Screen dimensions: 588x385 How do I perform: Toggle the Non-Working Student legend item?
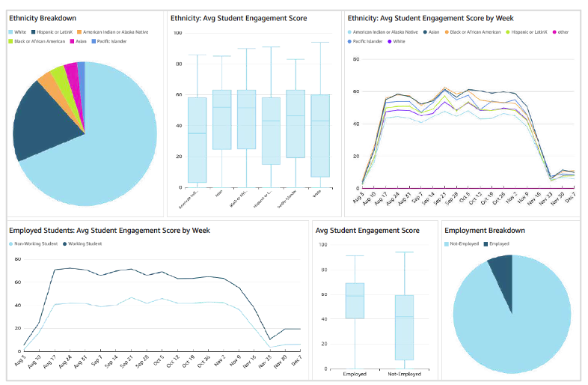(x=34, y=244)
